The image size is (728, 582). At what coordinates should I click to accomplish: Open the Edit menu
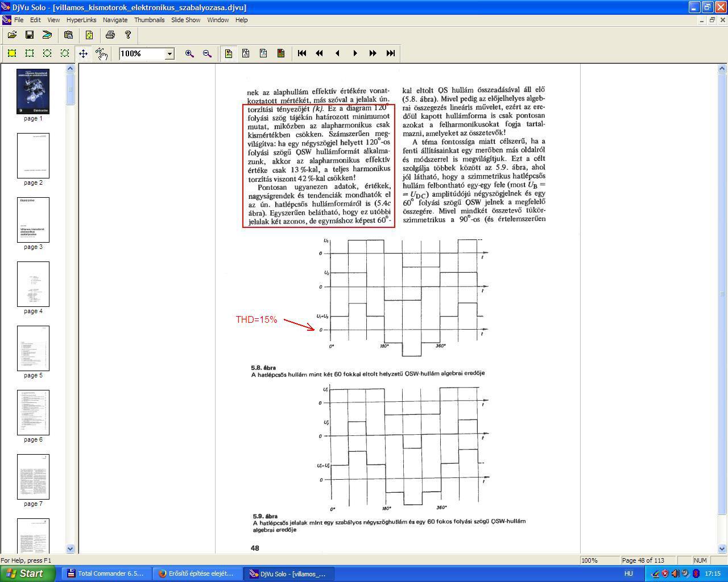click(35, 20)
